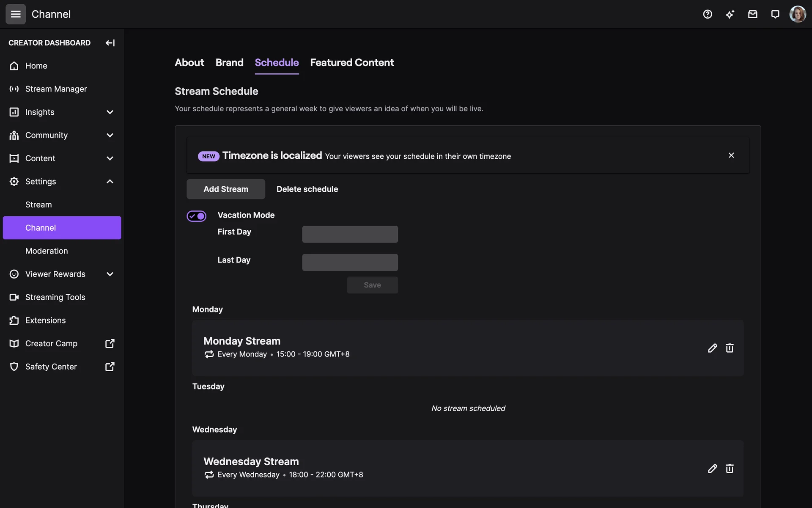Collapse the Settings section chevron

110,182
